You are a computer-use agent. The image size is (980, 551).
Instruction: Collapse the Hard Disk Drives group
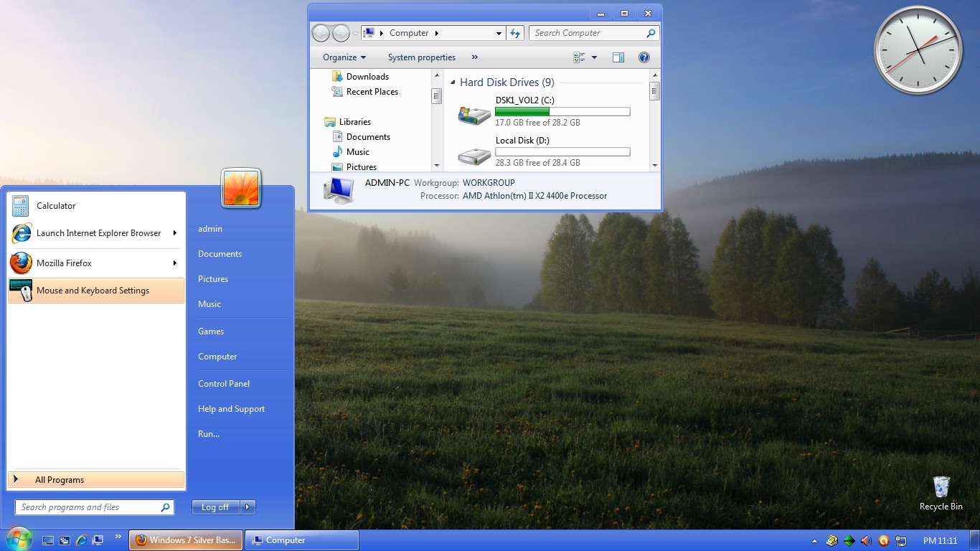pyautogui.click(x=452, y=82)
